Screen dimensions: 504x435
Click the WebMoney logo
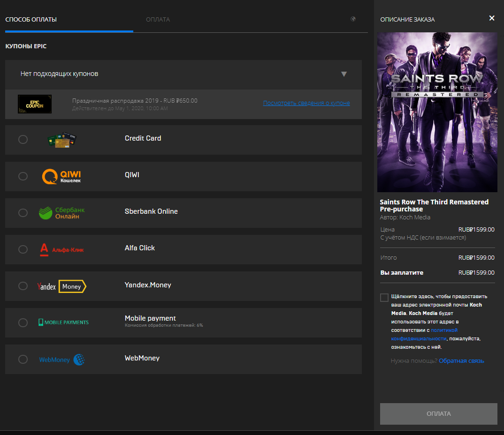pyautogui.click(x=61, y=360)
